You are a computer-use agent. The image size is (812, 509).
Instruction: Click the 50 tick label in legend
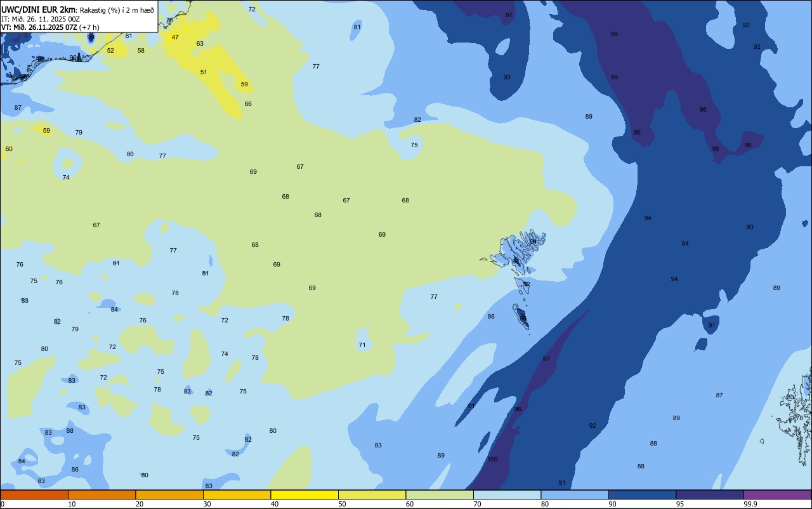[x=342, y=504]
